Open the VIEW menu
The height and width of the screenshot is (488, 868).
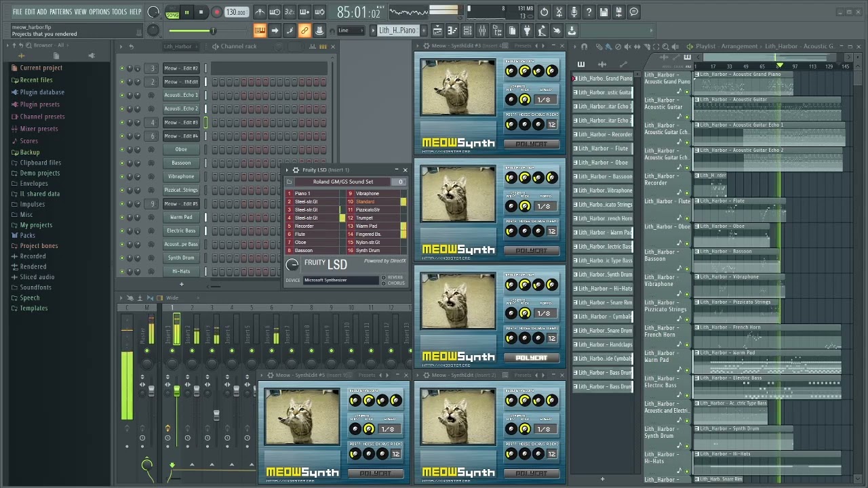[80, 12]
